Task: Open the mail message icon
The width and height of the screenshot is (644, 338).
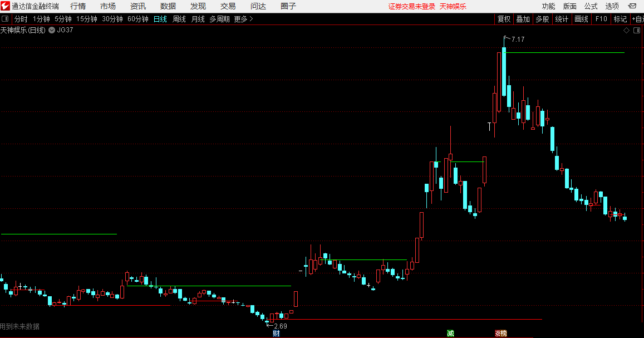Action: [632, 6]
